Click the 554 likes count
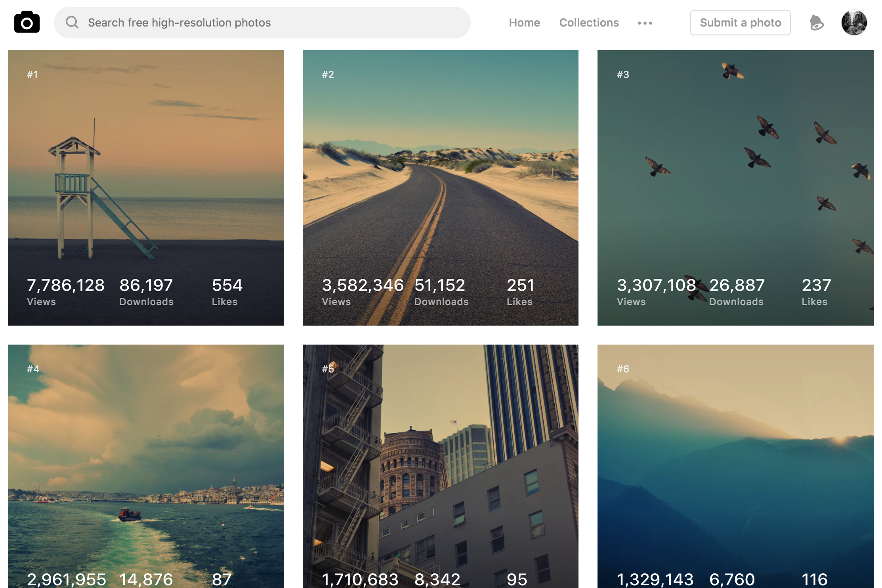882x588 pixels. click(x=227, y=285)
